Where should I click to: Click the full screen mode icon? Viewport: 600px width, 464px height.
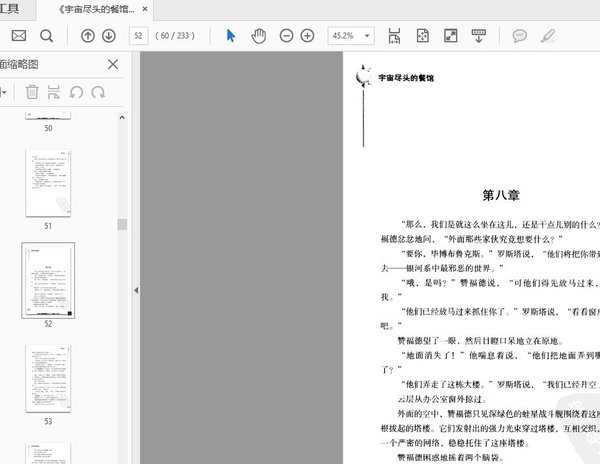[x=450, y=36]
